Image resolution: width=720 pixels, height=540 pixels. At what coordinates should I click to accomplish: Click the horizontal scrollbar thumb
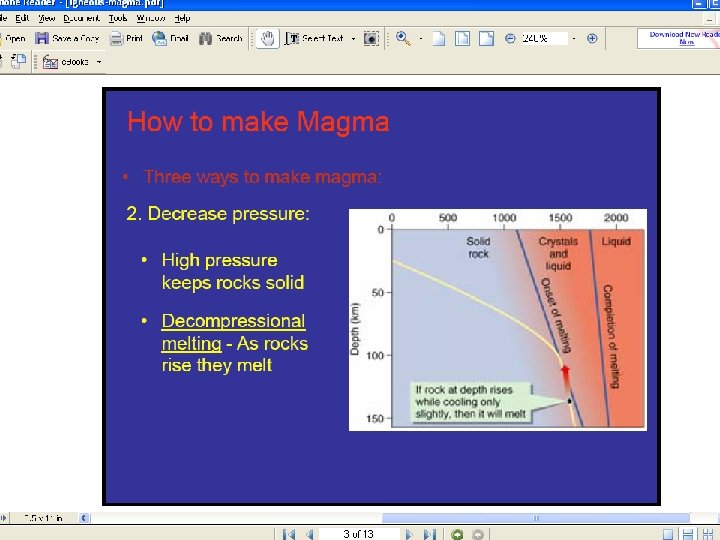tap(535, 518)
